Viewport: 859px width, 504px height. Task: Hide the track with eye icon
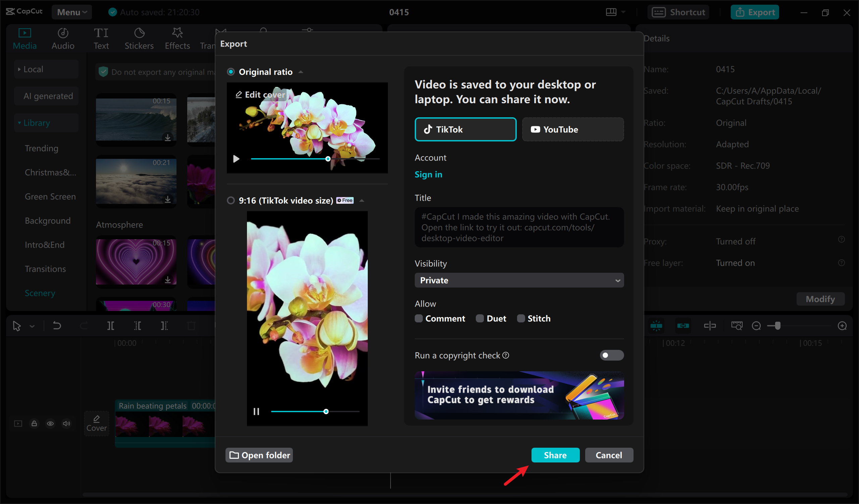point(50,423)
